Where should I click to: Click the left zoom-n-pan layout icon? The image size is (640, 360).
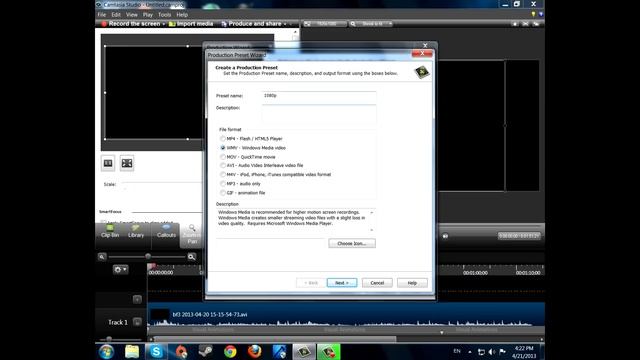tap(108, 163)
